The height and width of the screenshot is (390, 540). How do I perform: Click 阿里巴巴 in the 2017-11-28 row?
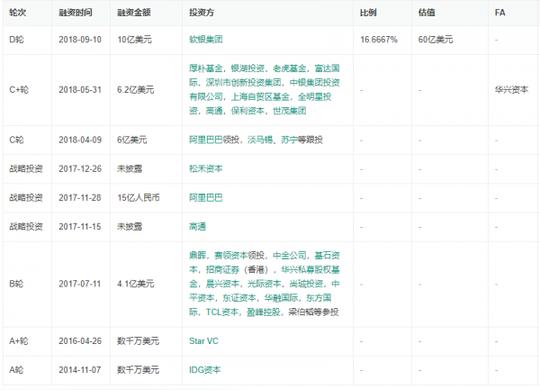pyautogui.click(x=206, y=197)
